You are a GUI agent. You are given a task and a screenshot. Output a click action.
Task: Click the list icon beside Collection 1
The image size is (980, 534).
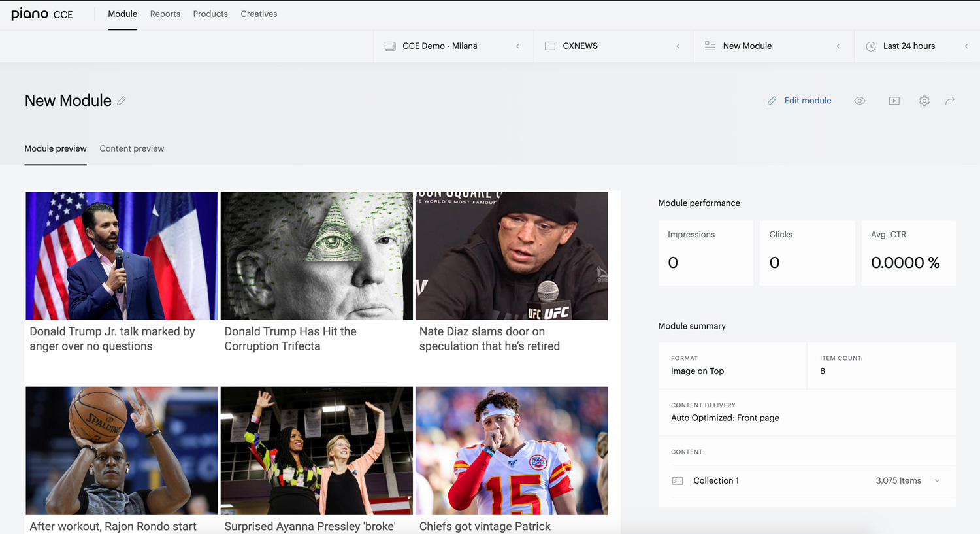[x=678, y=481]
